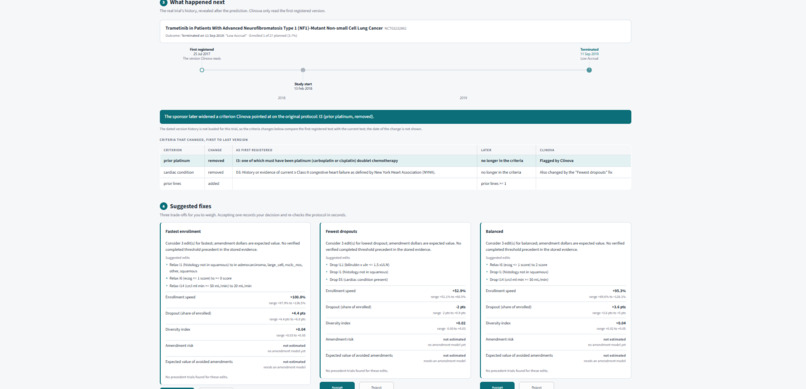The width and height of the screenshot is (806, 389).
Task: Select the prior platinum criterion cell
Action: coord(182,161)
